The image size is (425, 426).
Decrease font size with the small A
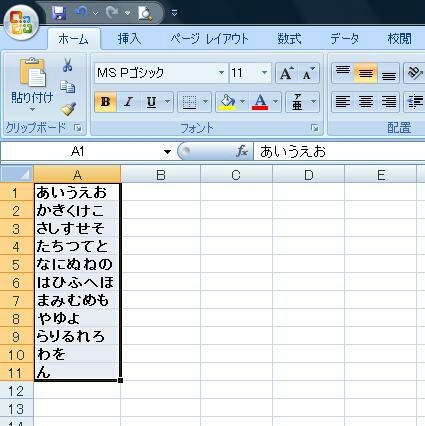(308, 73)
